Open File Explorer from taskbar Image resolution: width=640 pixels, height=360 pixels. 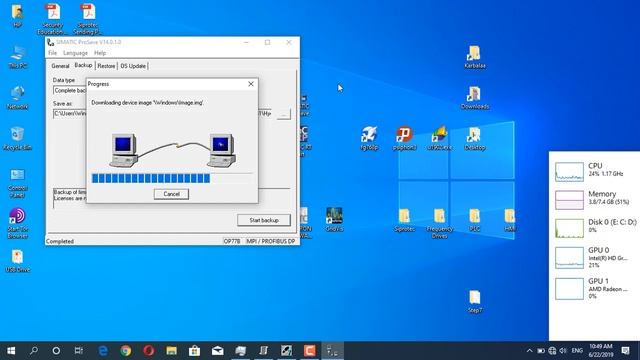(171, 351)
